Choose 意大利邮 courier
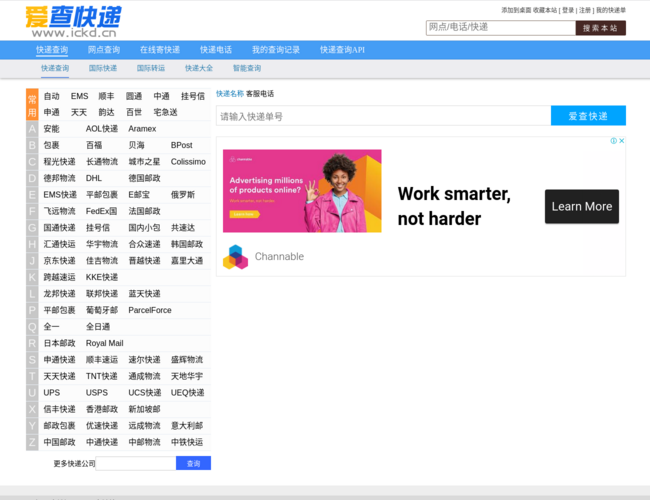 point(187,426)
